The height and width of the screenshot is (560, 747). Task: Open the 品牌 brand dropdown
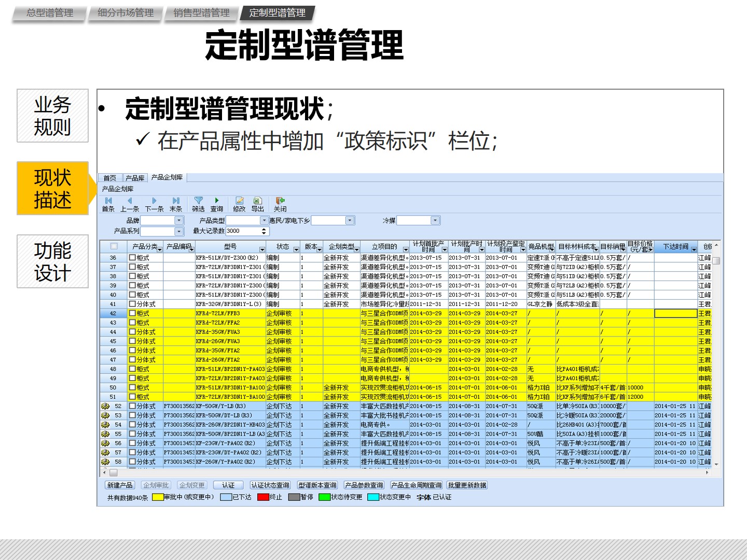(179, 221)
